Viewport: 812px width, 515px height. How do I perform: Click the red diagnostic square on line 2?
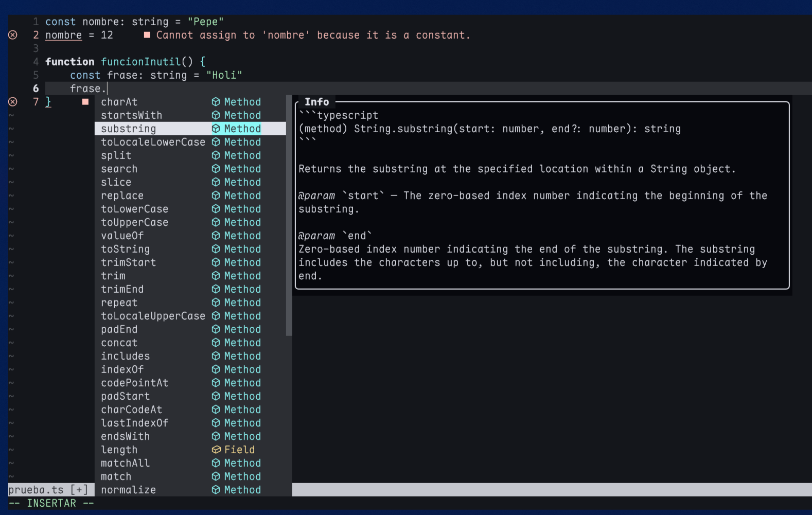tap(147, 35)
